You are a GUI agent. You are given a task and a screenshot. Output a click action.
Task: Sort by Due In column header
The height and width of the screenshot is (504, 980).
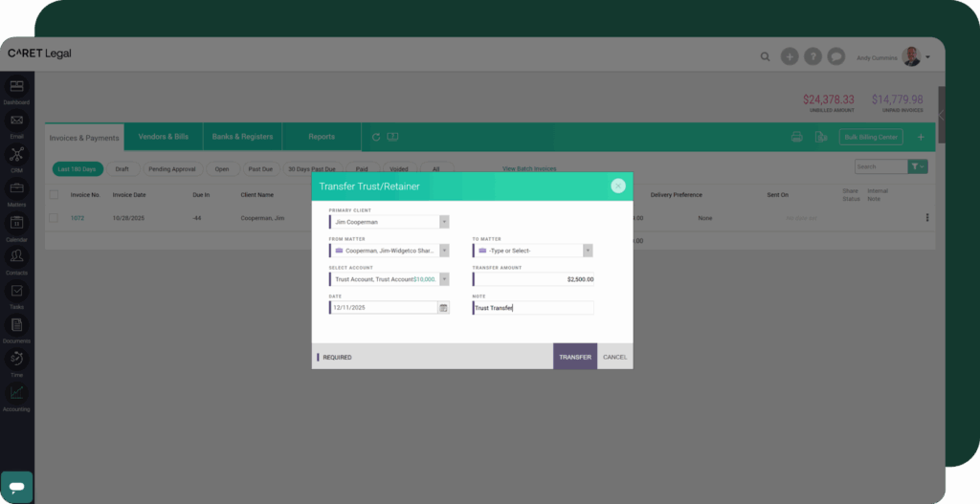click(x=201, y=195)
